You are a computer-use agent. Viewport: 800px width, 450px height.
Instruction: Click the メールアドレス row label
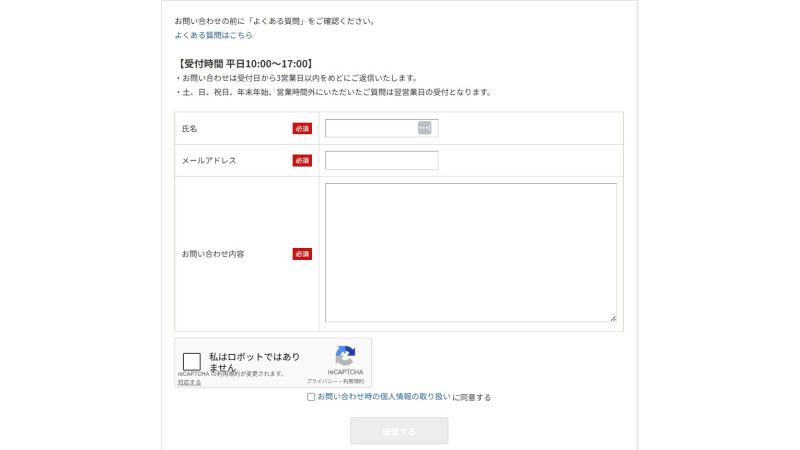tap(209, 161)
